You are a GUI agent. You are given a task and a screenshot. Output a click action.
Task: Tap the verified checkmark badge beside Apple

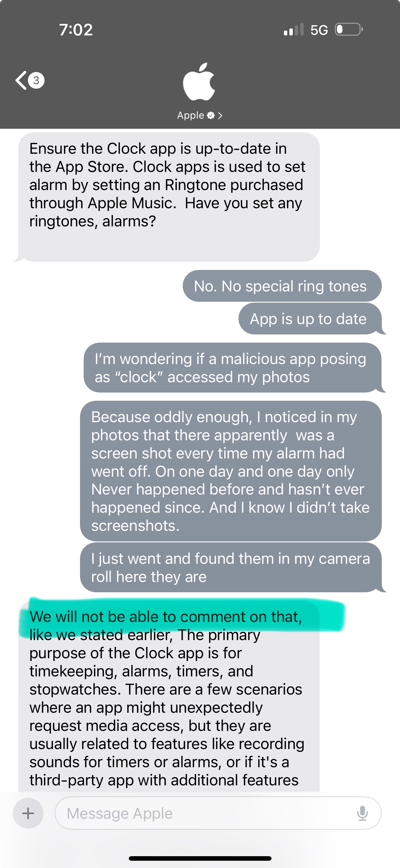tap(211, 116)
